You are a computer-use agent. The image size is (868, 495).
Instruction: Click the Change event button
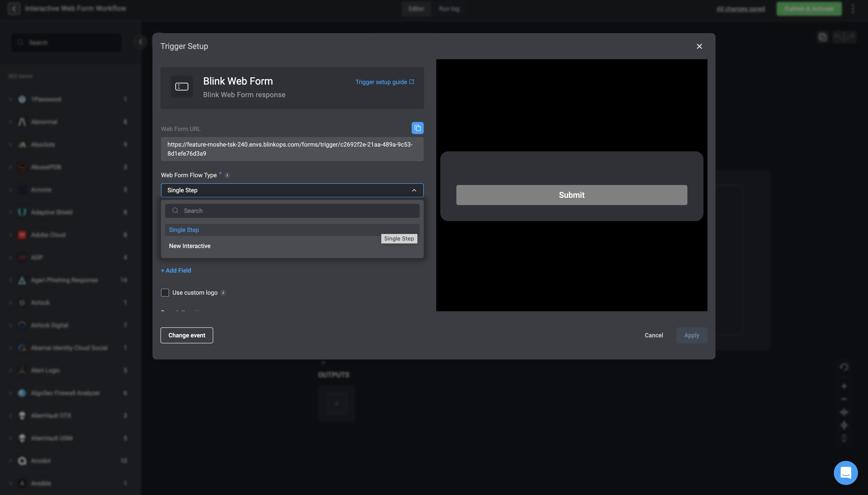[187, 335]
